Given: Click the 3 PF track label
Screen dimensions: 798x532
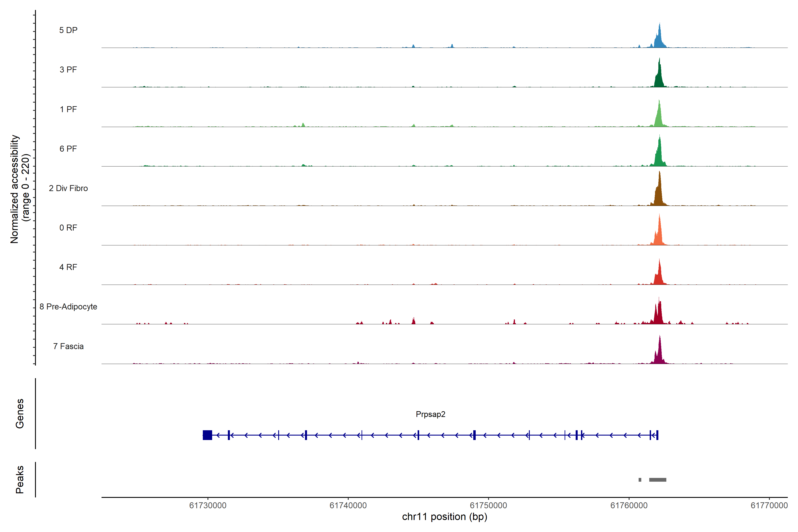Looking at the screenshot, I should tap(68, 70).
